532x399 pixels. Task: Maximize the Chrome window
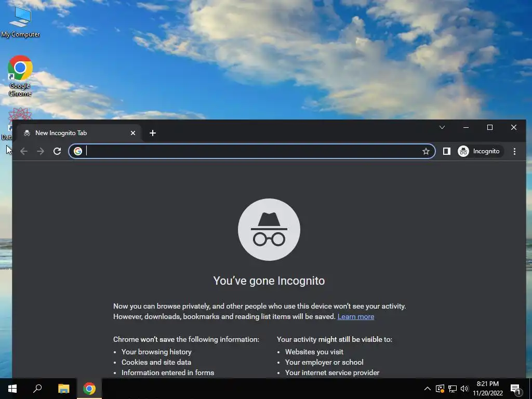tap(490, 128)
